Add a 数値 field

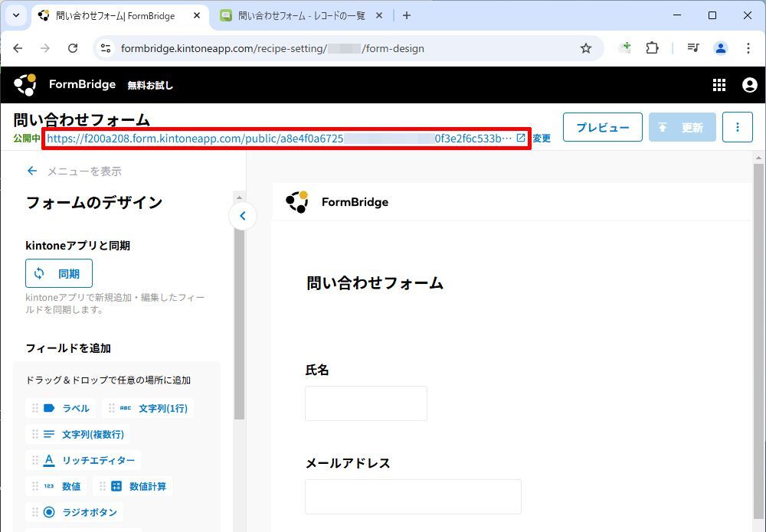point(56,486)
